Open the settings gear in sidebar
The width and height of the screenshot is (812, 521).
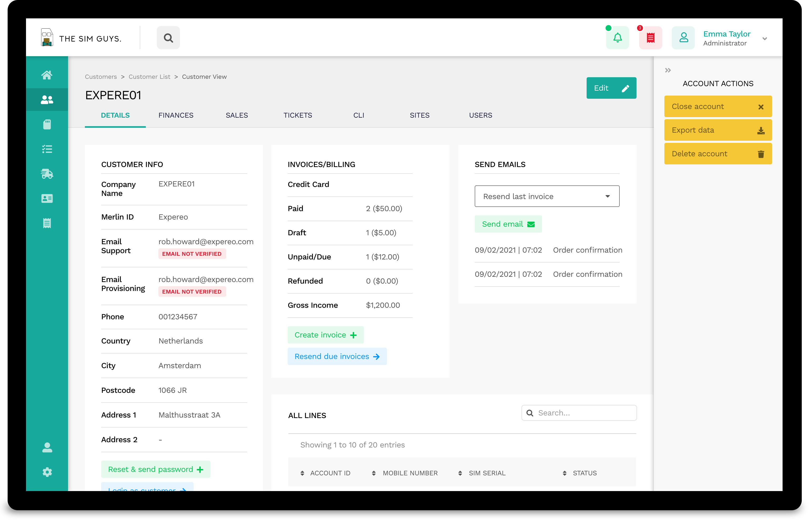(x=47, y=472)
